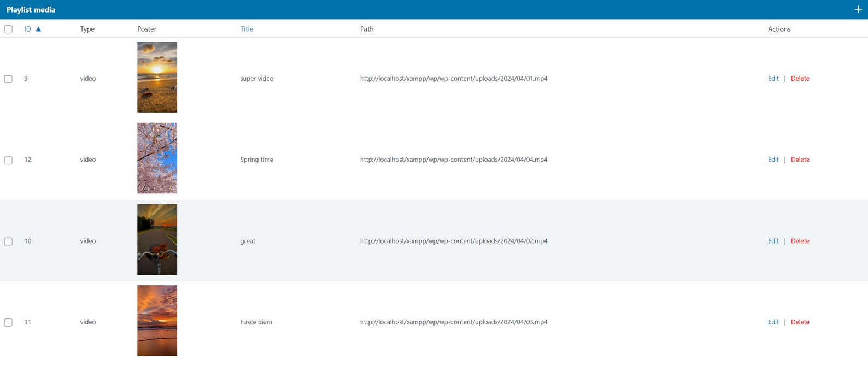
Task: Edit the 'Fusce diam' entry
Action: pos(773,322)
